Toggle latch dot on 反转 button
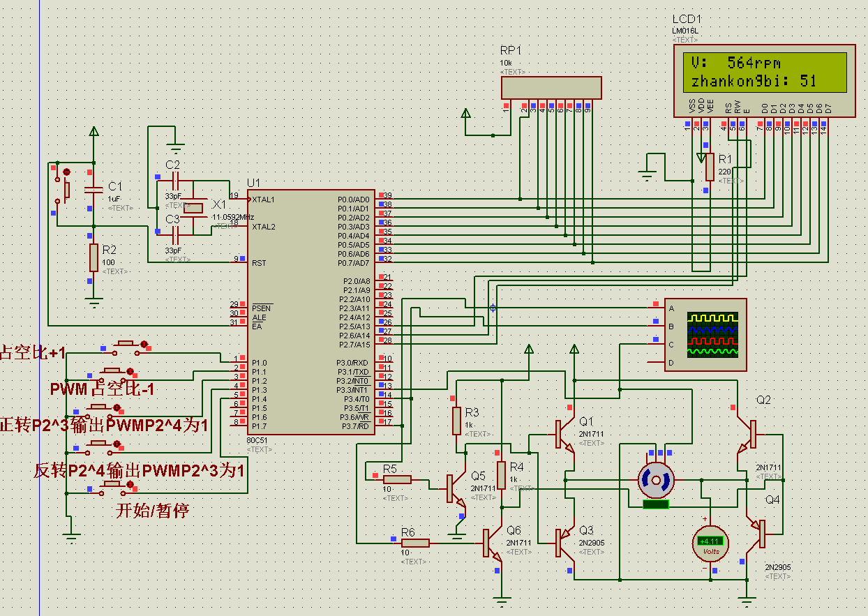The height and width of the screenshot is (616, 868). click(117, 444)
